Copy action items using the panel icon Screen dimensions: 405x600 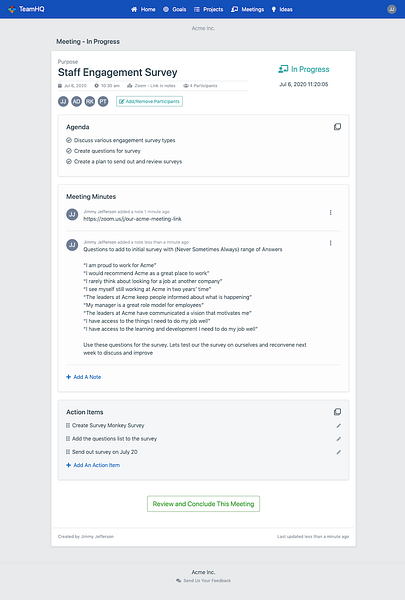[x=337, y=412]
